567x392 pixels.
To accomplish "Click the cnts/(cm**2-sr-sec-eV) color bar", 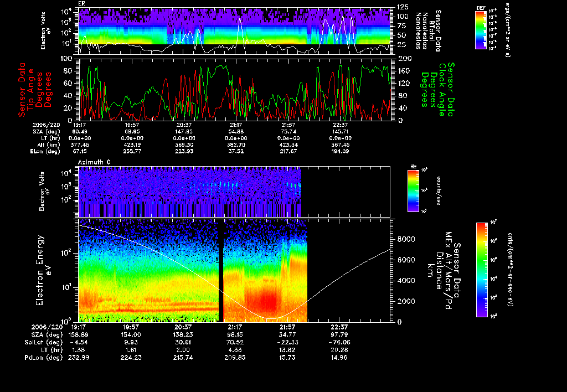I will [482, 270].
